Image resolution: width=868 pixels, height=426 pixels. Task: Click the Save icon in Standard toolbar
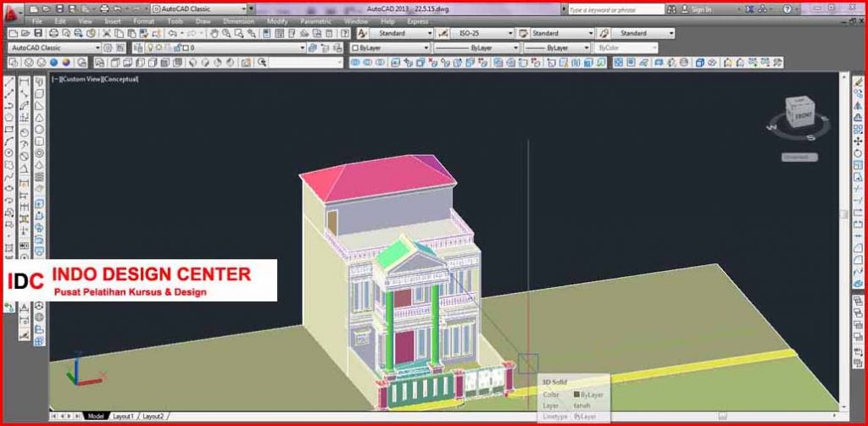(38, 34)
